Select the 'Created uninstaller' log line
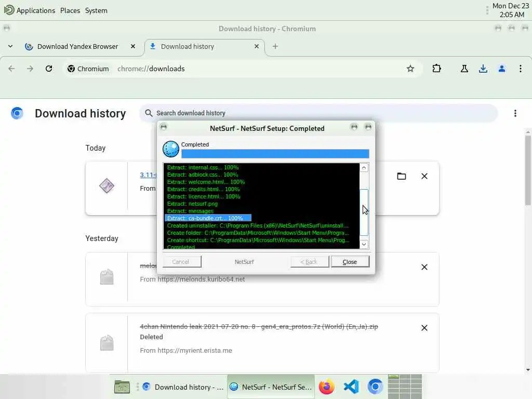The width and height of the screenshot is (532, 399). click(x=258, y=225)
